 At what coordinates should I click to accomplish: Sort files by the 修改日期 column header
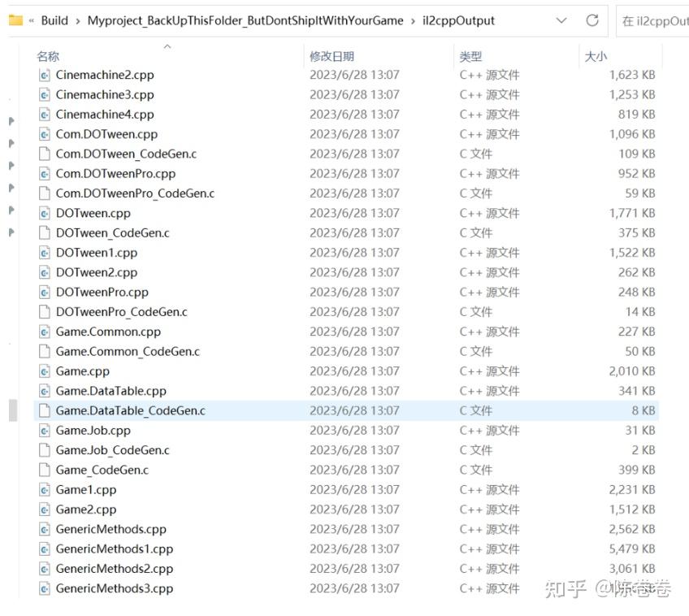[x=331, y=56]
